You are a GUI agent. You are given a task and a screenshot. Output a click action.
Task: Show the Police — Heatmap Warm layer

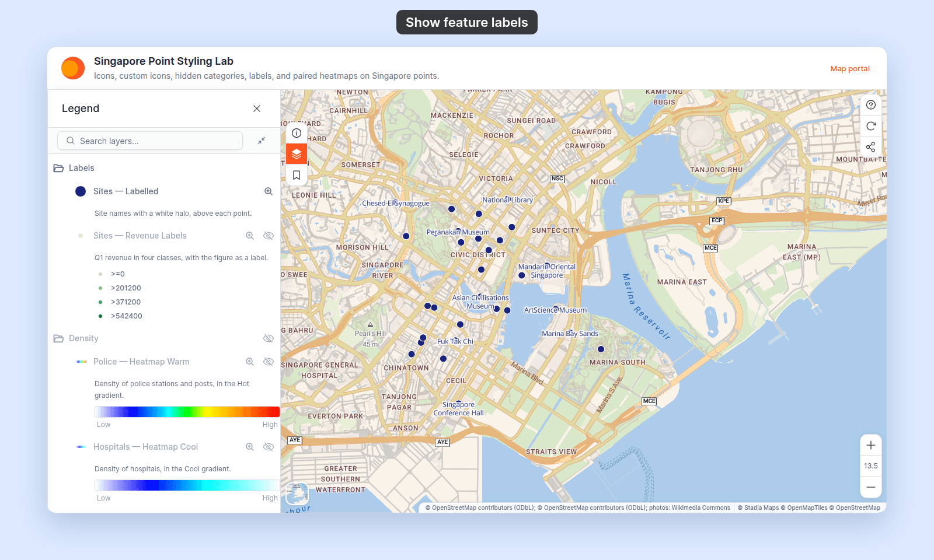pos(269,362)
